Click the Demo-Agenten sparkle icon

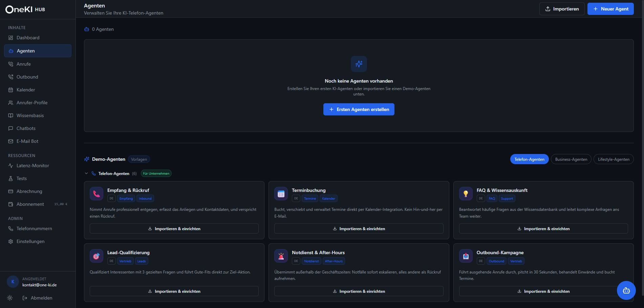point(87,159)
